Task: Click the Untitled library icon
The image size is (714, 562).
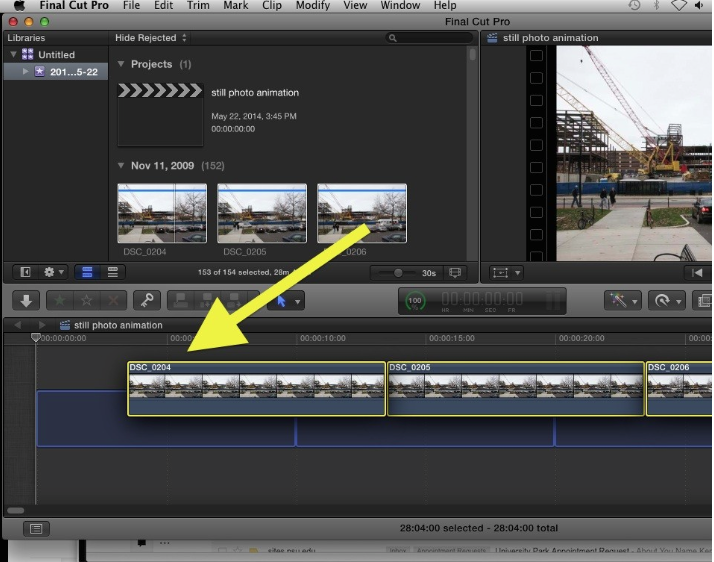Action: point(27,55)
